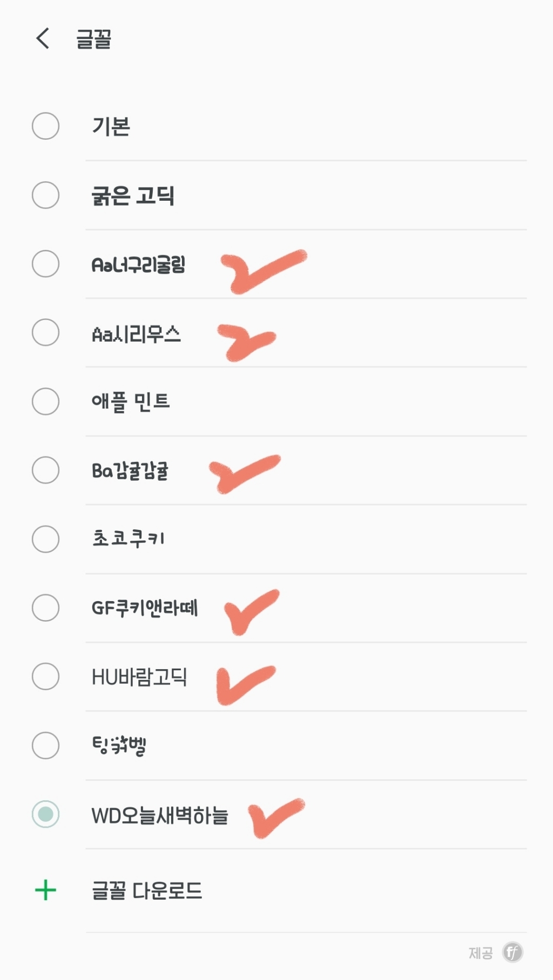
Task: Tap the 제공 provider label
Action: click(480, 953)
